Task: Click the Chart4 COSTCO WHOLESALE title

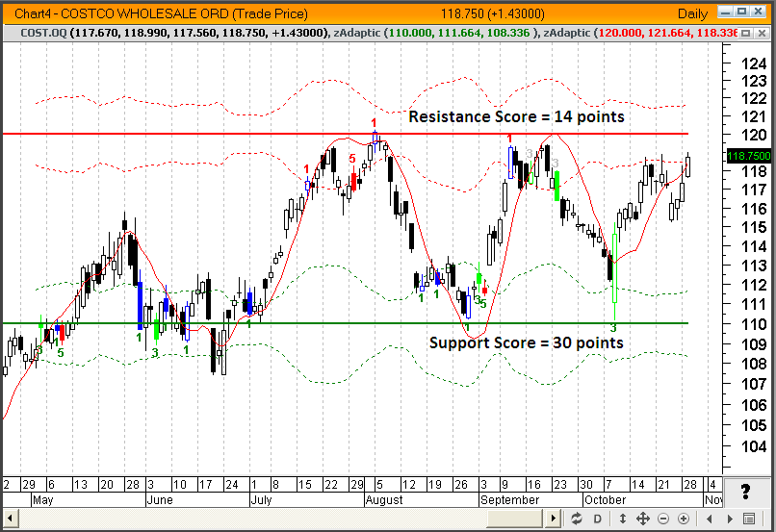Action: pyautogui.click(x=161, y=13)
